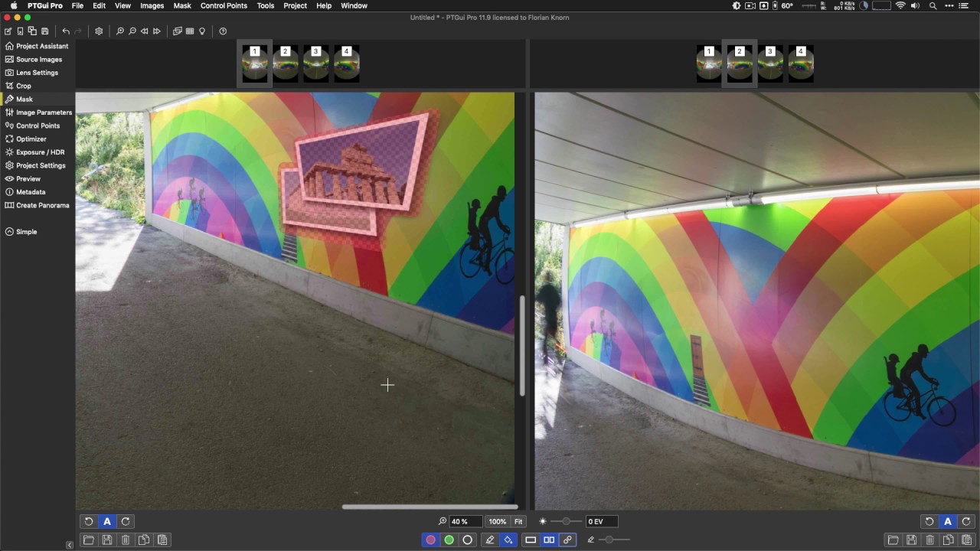Select the white eraser mask color
The width and height of the screenshot is (980, 551).
click(468, 540)
